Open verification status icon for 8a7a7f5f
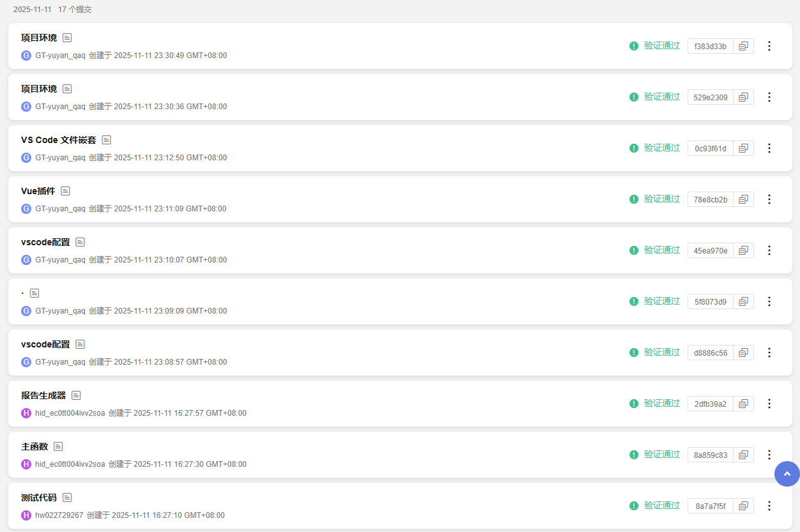The height and width of the screenshot is (532, 800). [634, 506]
